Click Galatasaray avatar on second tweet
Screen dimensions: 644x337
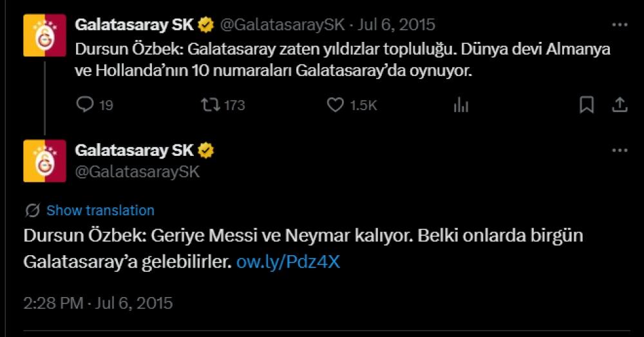pyautogui.click(x=44, y=160)
